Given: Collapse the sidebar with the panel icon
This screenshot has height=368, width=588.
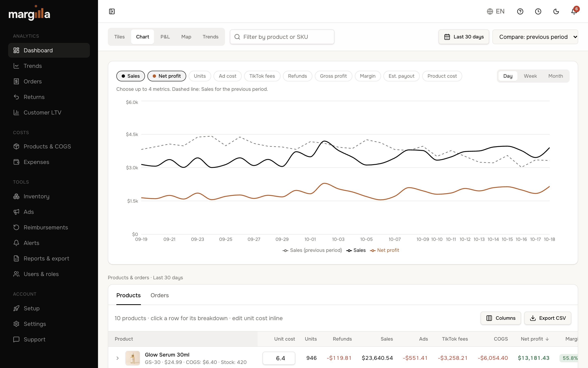Looking at the screenshot, I should 112,11.
